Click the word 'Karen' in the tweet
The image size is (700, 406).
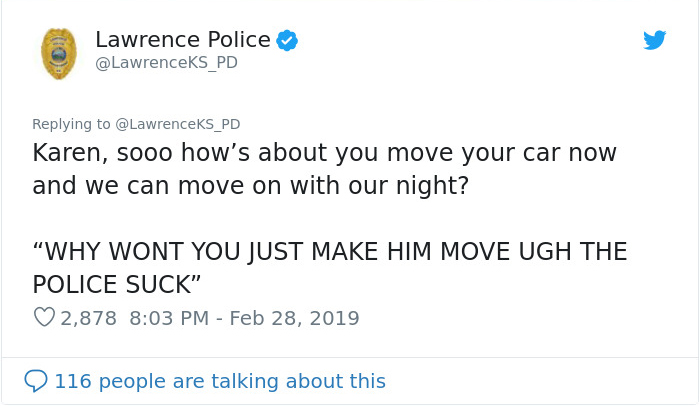tap(67, 153)
